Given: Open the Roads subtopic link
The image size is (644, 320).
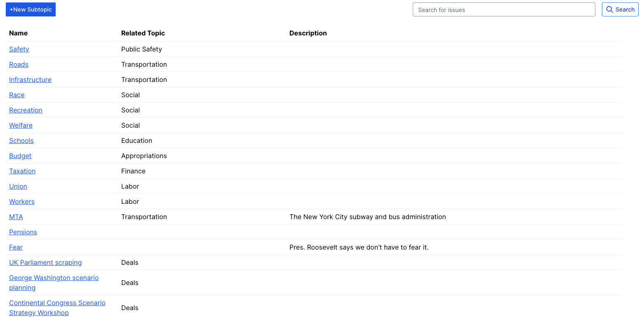Looking at the screenshot, I should pyautogui.click(x=19, y=64).
